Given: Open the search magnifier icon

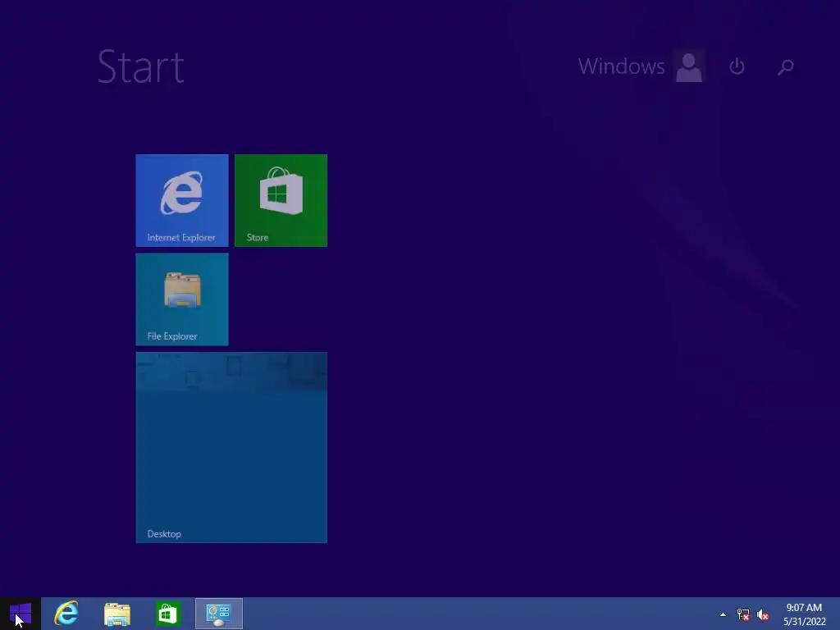Looking at the screenshot, I should (x=785, y=67).
